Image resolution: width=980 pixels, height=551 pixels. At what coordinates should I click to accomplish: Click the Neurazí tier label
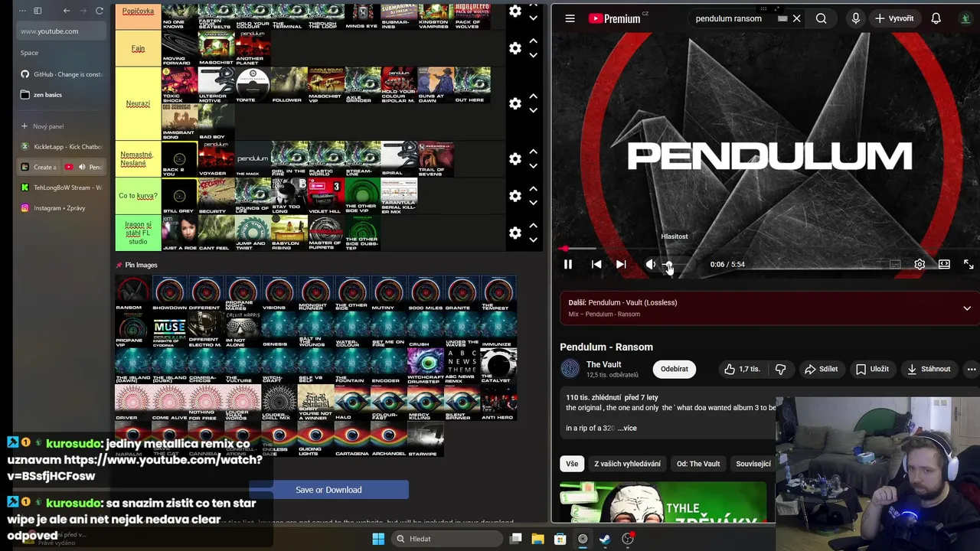tap(138, 103)
